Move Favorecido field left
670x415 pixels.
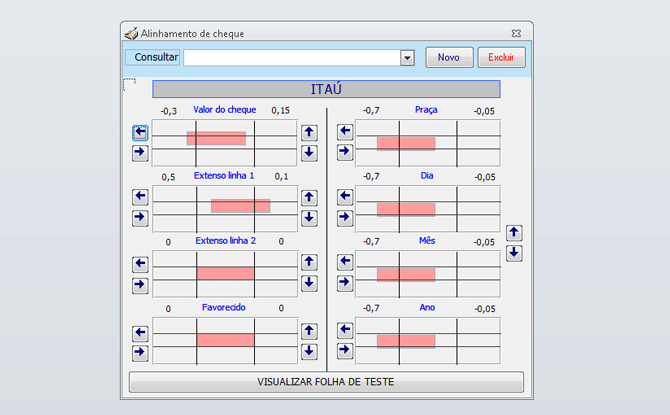click(140, 333)
